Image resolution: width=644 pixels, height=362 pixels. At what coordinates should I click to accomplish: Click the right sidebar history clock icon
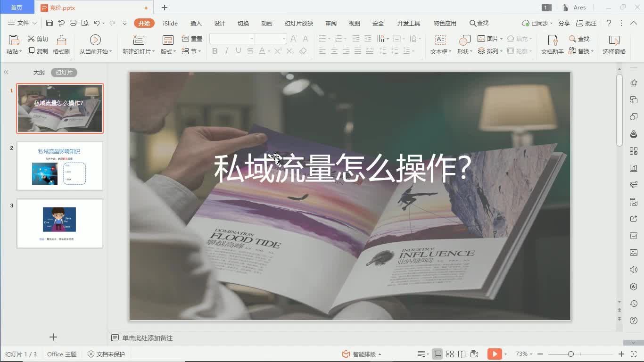pyautogui.click(x=634, y=304)
